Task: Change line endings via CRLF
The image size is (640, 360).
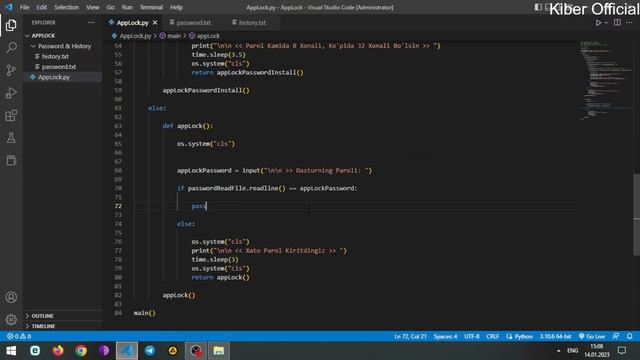Action: pos(493,336)
